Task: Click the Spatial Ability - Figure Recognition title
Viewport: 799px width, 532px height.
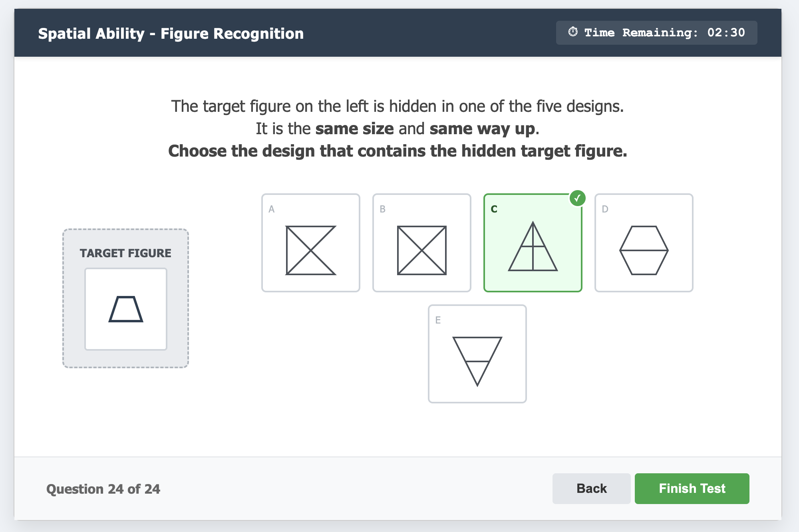Action: pyautogui.click(x=171, y=34)
